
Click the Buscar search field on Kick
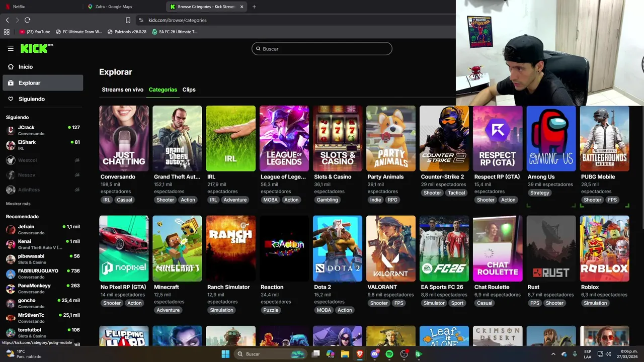(x=322, y=49)
